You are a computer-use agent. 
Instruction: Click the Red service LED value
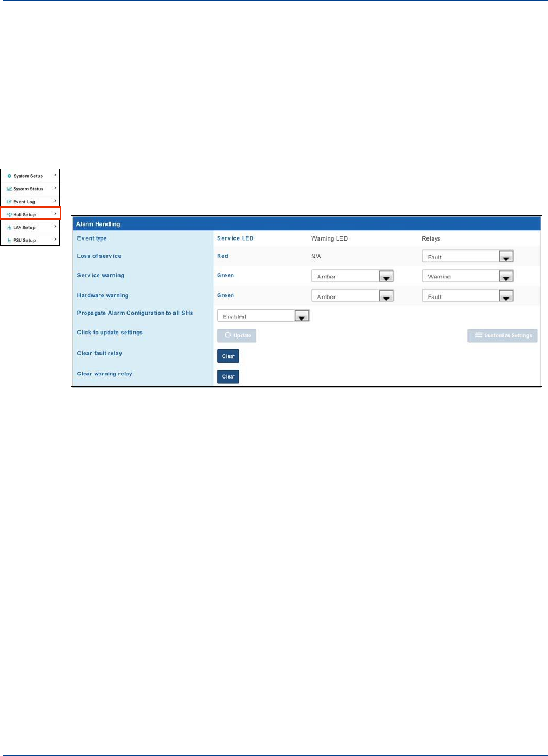coord(223,256)
